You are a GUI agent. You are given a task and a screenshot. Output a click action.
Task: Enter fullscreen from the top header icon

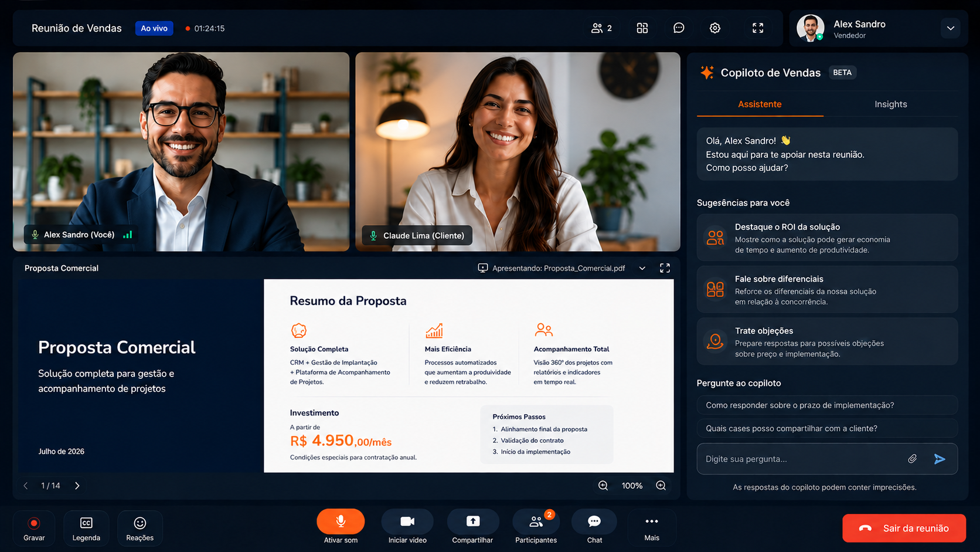pos(758,28)
